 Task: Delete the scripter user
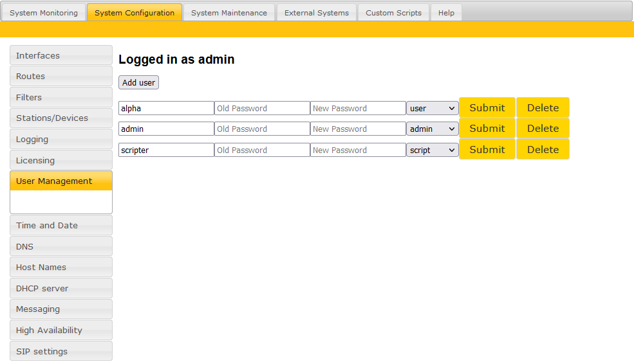(543, 149)
